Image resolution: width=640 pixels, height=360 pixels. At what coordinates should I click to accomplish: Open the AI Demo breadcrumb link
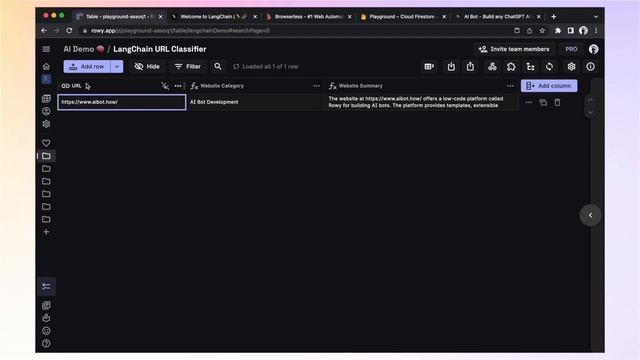point(84,49)
